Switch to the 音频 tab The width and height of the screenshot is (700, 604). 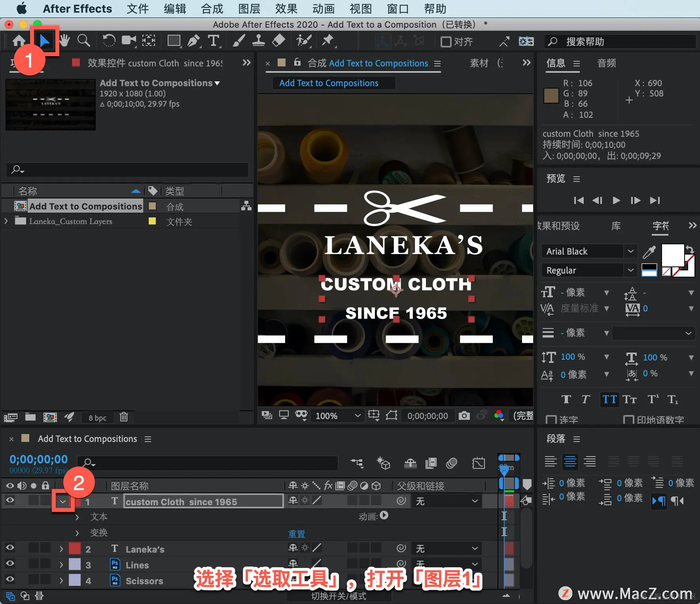[x=606, y=63]
